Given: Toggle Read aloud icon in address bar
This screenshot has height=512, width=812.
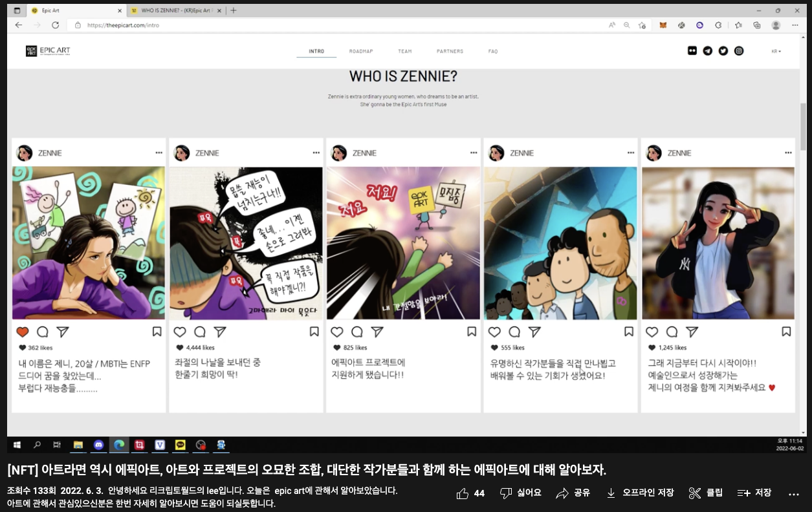Looking at the screenshot, I should point(611,25).
